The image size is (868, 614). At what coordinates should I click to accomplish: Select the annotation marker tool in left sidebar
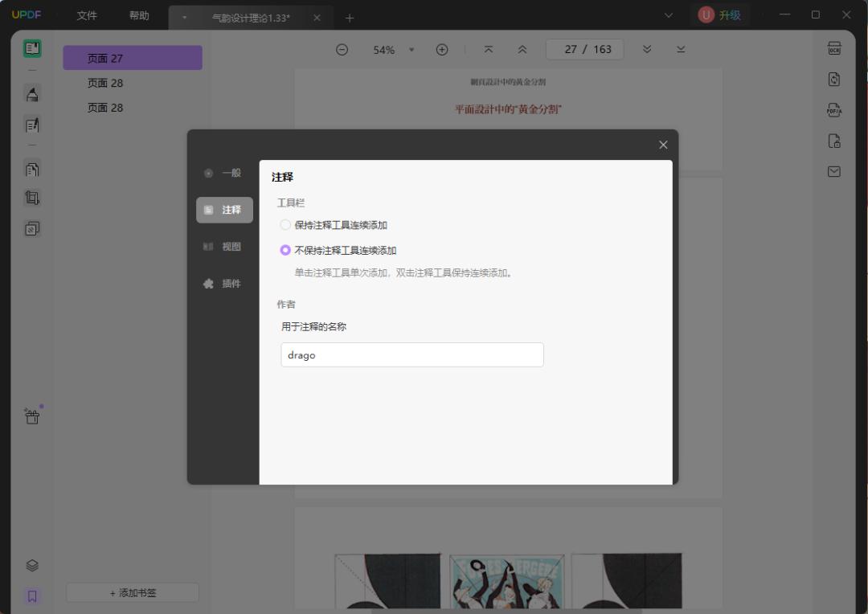click(x=32, y=92)
